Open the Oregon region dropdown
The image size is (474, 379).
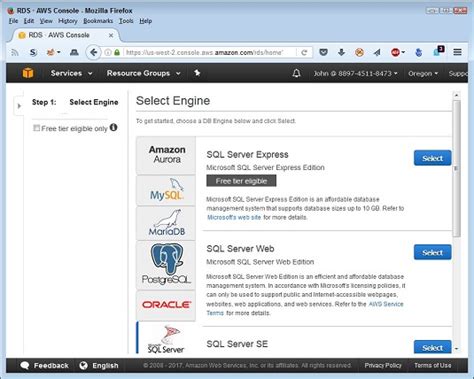(423, 73)
